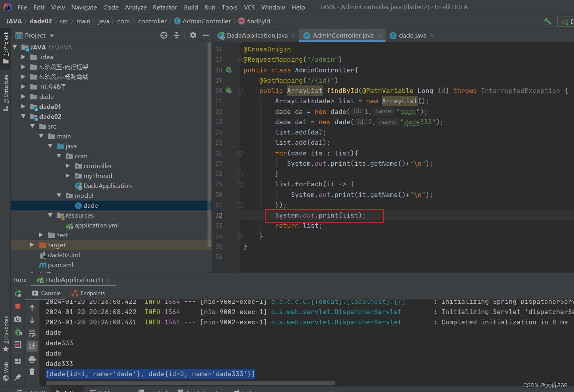574x392 pixels.
Task: Expand the test folder
Action: pyautogui.click(x=41, y=235)
